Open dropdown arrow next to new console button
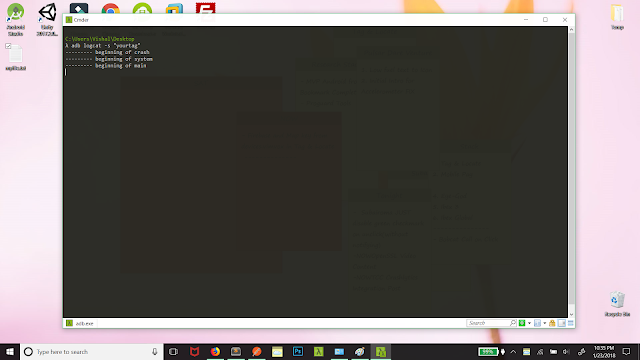 [529, 323]
